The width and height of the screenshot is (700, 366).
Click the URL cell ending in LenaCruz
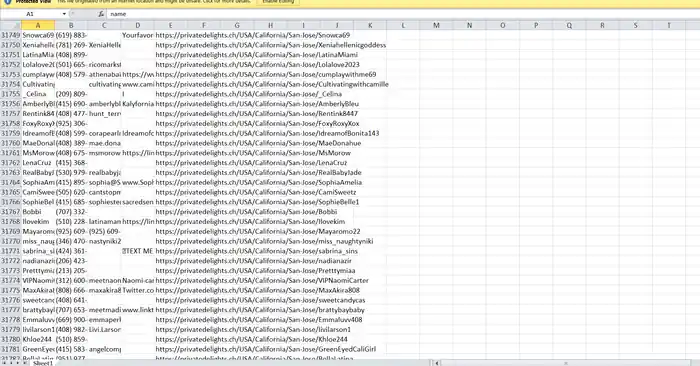(x=251, y=162)
